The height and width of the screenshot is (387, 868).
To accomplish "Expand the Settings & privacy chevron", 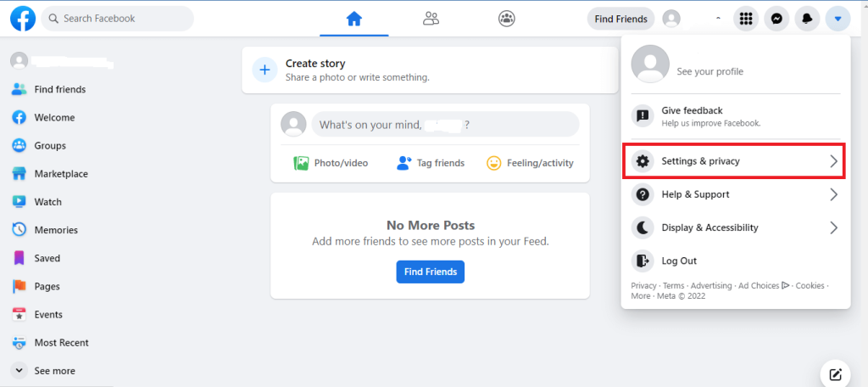I will click(834, 161).
